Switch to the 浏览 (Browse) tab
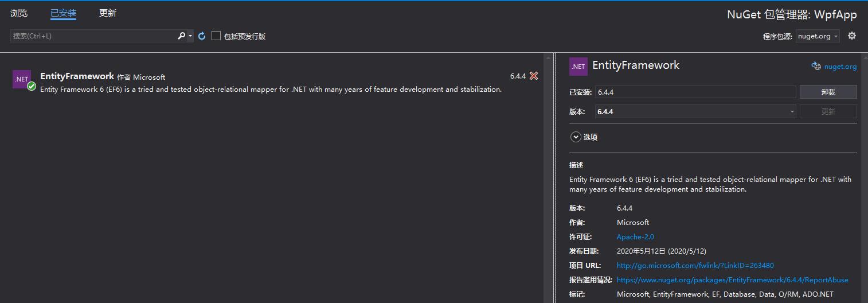868x303 pixels. coord(19,13)
